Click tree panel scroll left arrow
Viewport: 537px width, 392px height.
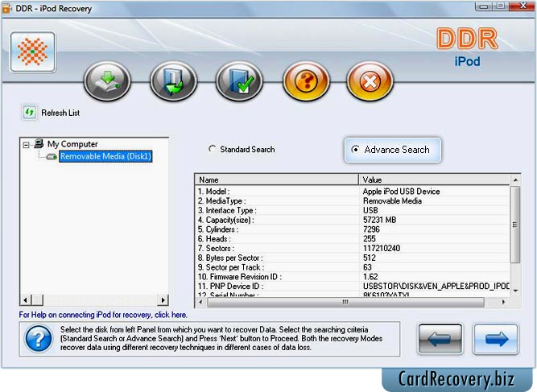tap(25, 300)
